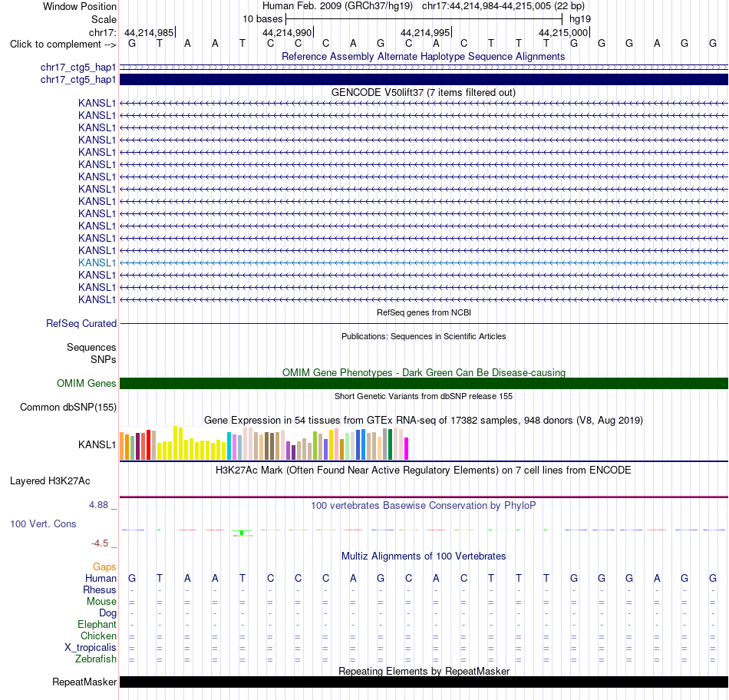Click the Rhesus species row label
The width and height of the screenshot is (729, 700).
pyautogui.click(x=100, y=589)
